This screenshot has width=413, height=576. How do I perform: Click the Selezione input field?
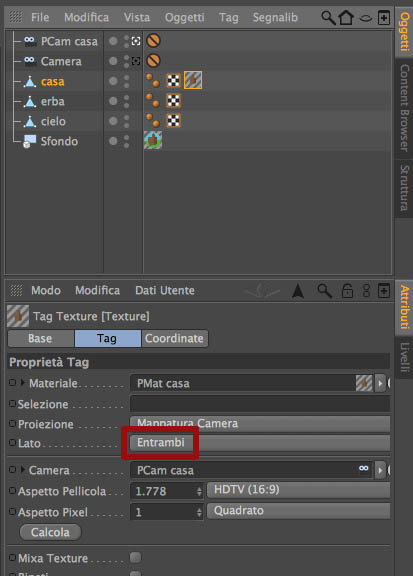coord(260,404)
